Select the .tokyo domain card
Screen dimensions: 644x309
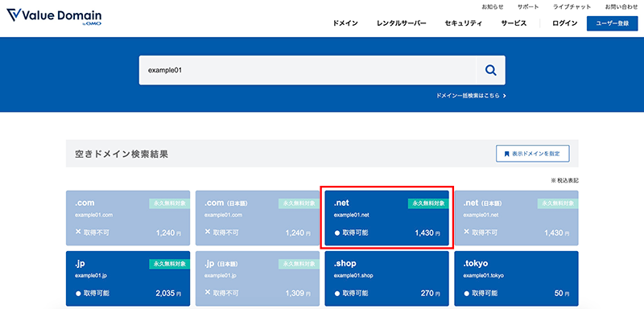[x=517, y=278]
